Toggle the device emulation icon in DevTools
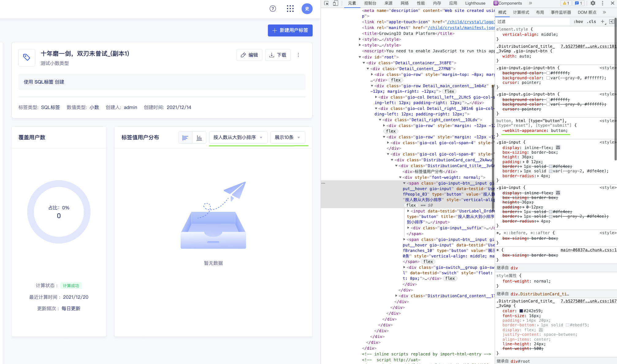Image resolution: width=617 pixels, height=364 pixels. click(x=335, y=3)
